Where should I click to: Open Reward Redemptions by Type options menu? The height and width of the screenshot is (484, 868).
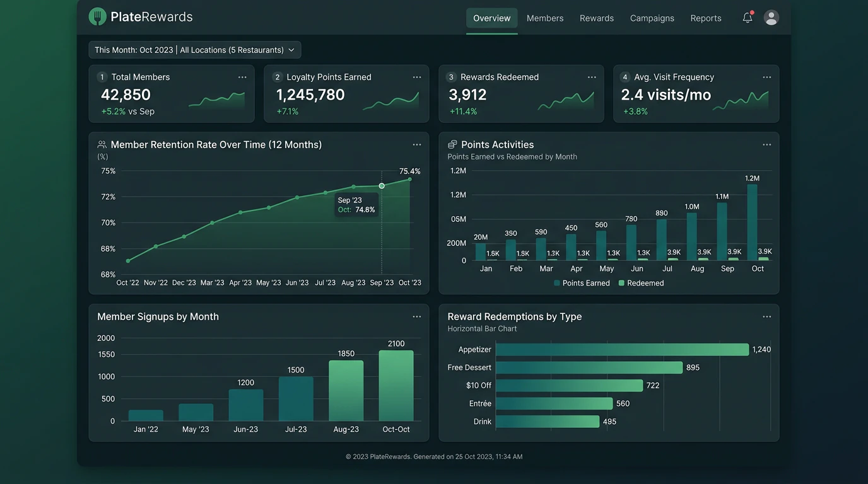pos(767,316)
